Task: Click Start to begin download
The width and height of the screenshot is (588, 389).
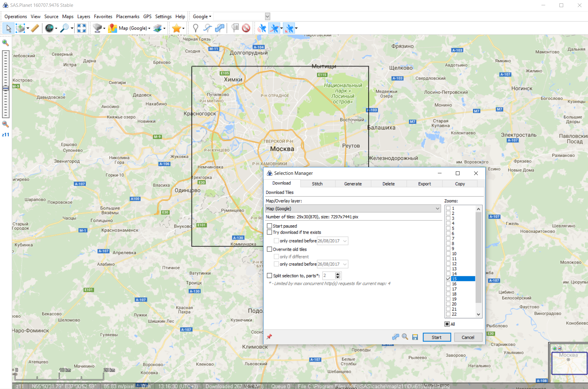Action: tap(437, 337)
